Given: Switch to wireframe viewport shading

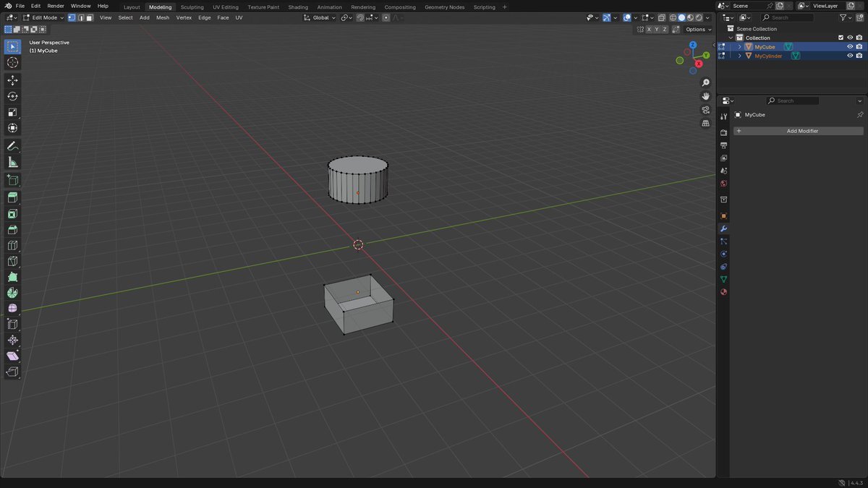Looking at the screenshot, I should tap(673, 17).
